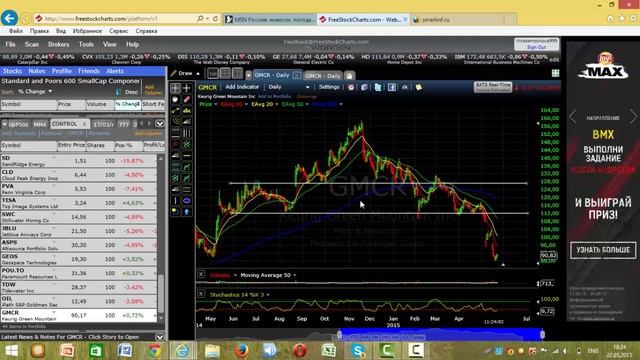
Task: Click the Twitter share icon in chart toolbar
Action: pos(378,87)
